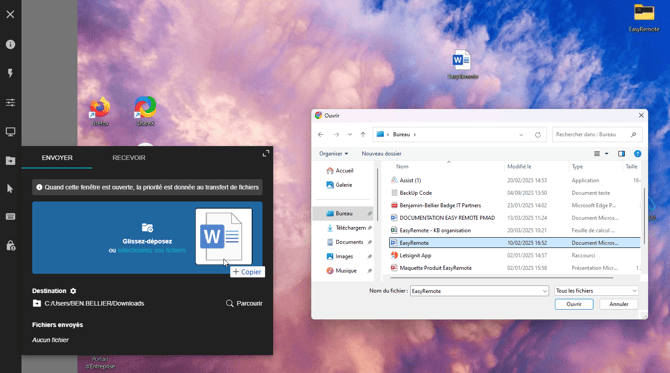
Task: Click the lightning bolt actions icon
Action: click(x=10, y=73)
